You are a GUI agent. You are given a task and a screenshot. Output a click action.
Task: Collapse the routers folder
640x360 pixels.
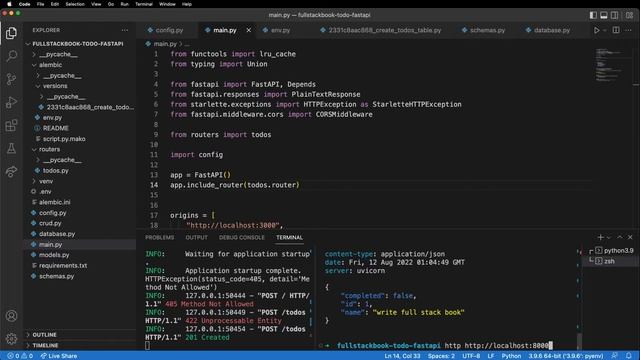(49, 149)
